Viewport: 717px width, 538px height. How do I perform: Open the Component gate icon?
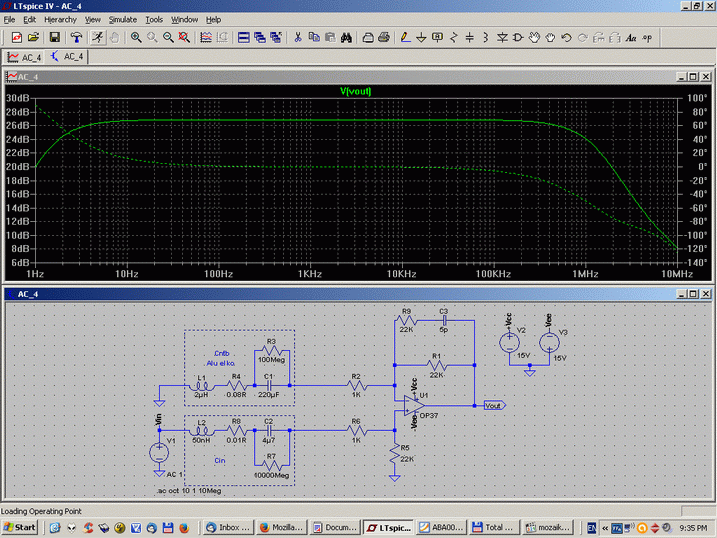pos(518,37)
